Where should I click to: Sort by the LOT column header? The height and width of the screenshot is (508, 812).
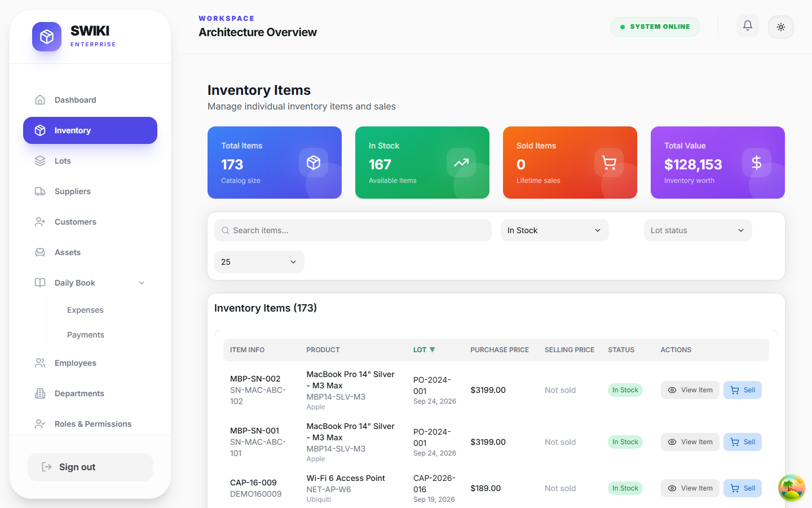424,350
